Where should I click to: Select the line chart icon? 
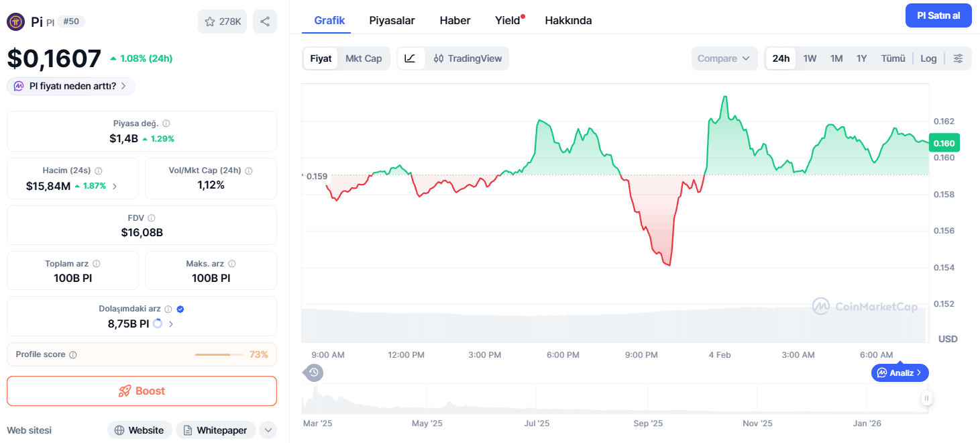(411, 58)
